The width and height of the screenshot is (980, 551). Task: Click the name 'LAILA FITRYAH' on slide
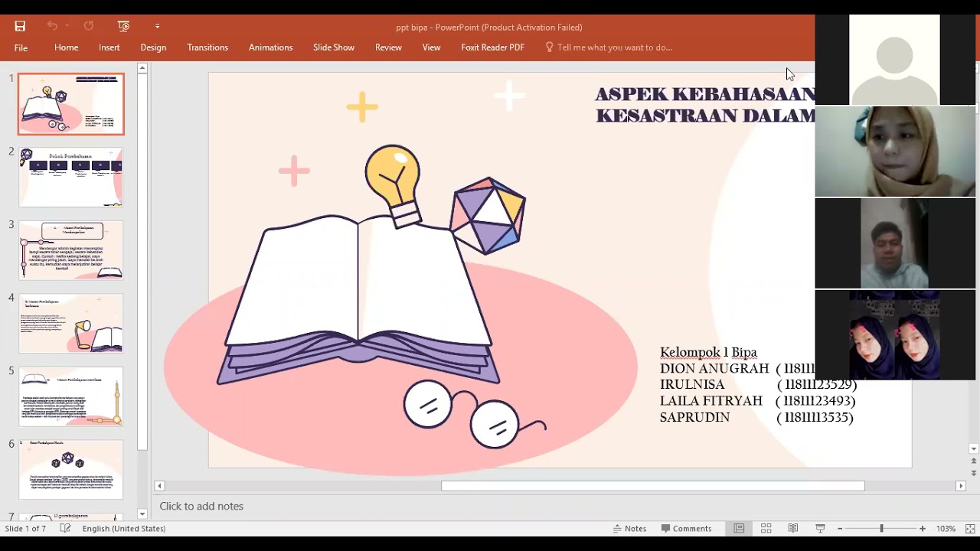[x=711, y=401]
